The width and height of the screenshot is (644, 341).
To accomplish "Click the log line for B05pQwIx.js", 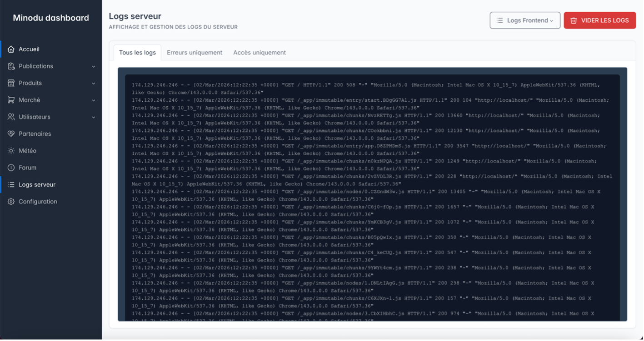I will point(361,241).
